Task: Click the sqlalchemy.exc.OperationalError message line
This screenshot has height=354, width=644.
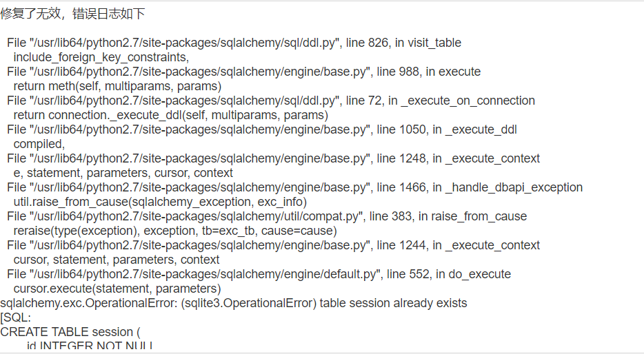Action: point(234,303)
